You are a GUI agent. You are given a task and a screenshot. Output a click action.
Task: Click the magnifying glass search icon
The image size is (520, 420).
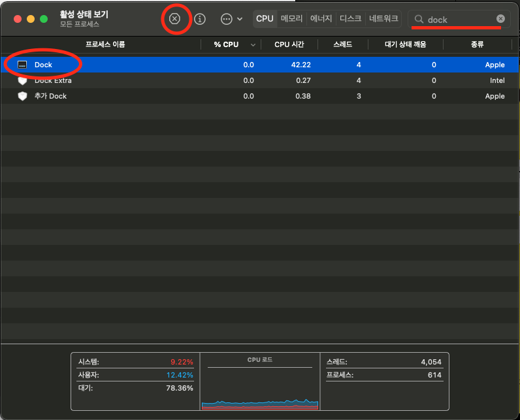419,19
